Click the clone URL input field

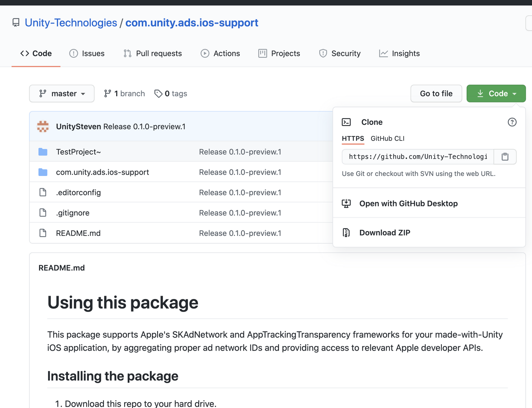pyautogui.click(x=418, y=157)
